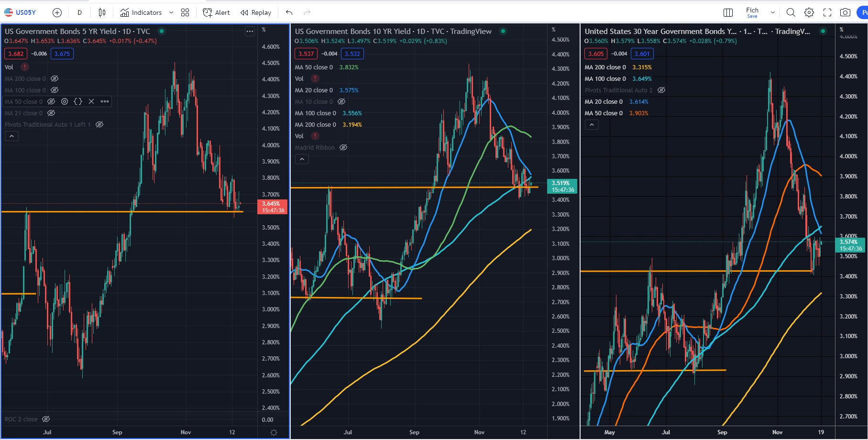Click first Vol error icon on 10 YR chart

[315, 78]
